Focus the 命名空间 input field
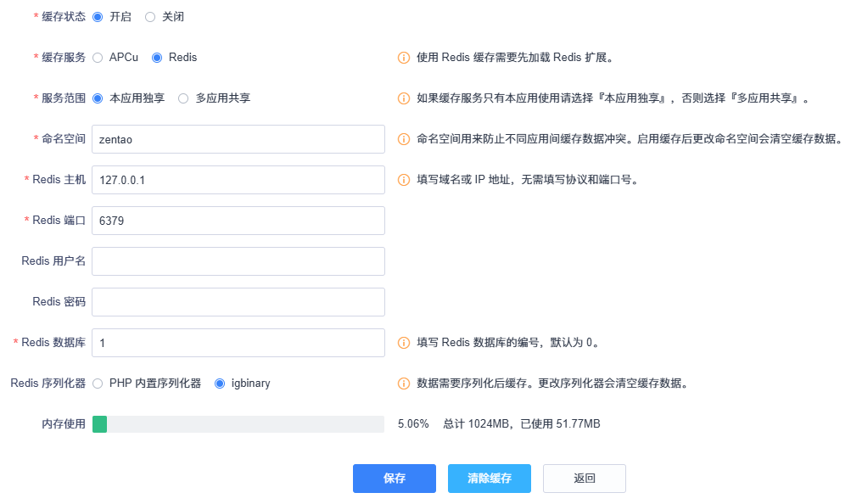 pyautogui.click(x=238, y=139)
